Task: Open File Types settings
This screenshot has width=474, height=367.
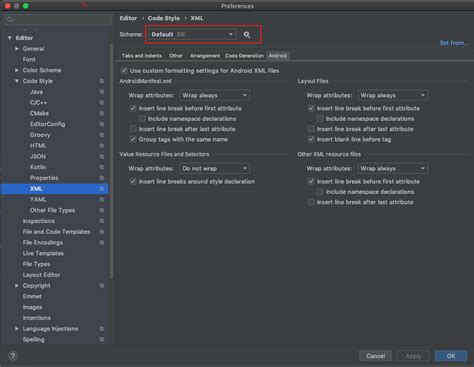Action: pos(36,264)
